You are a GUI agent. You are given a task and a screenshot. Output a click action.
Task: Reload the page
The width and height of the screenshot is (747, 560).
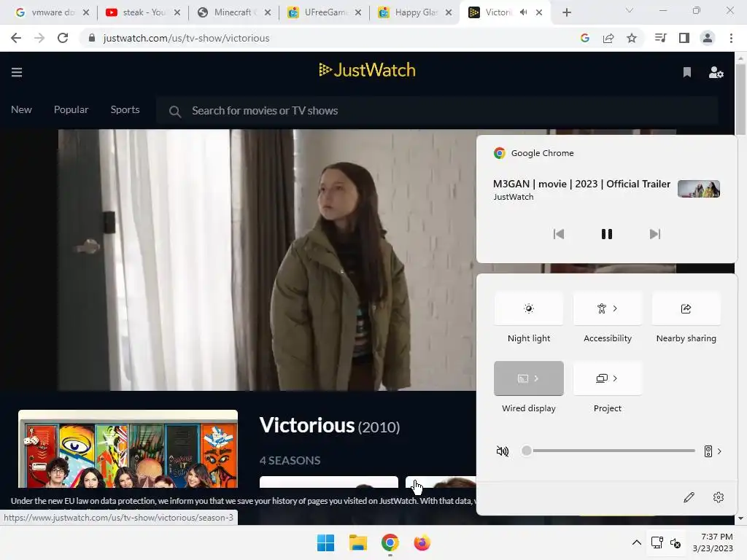[x=63, y=38]
